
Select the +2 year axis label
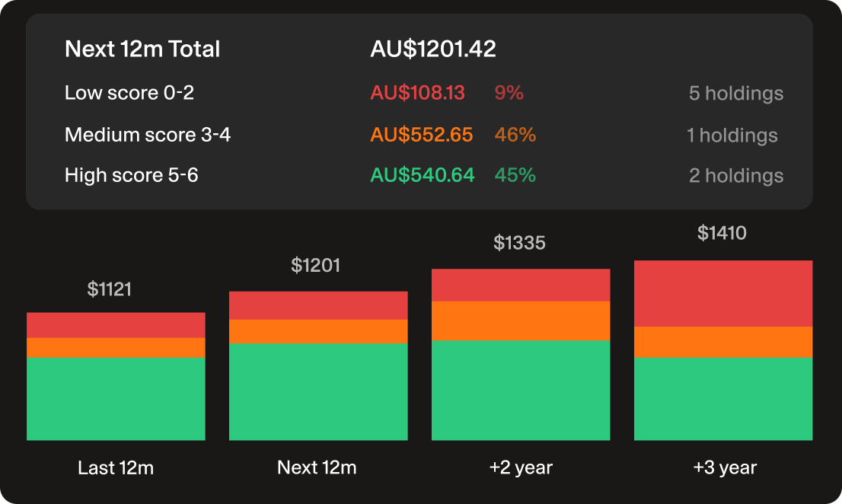[521, 467]
